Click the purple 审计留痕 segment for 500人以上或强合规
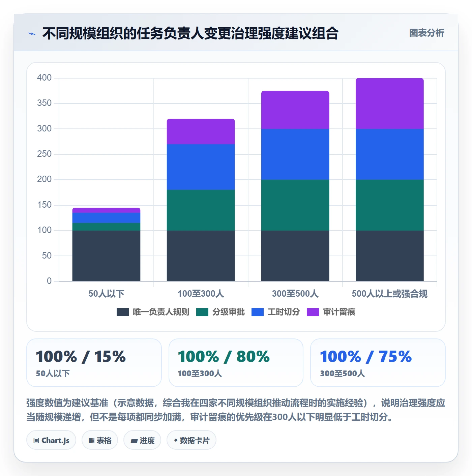472x476 pixels. click(390, 103)
